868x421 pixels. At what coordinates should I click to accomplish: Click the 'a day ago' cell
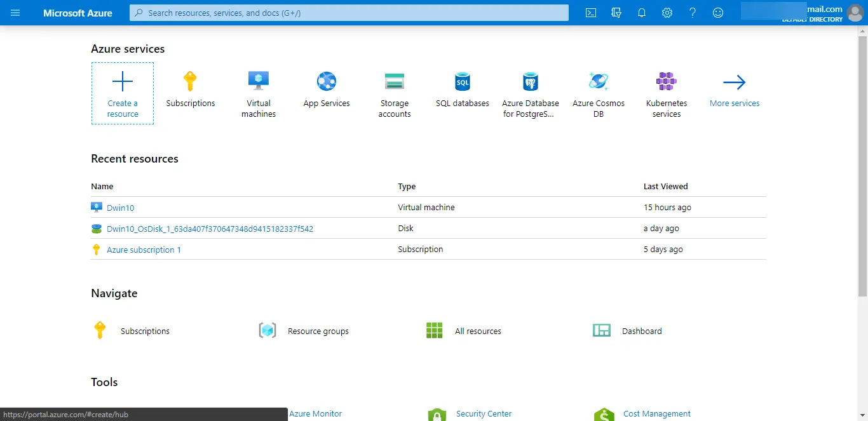(661, 228)
